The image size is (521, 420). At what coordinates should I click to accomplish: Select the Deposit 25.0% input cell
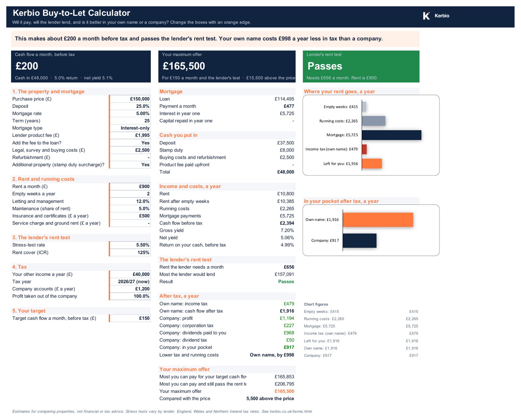[x=130, y=106]
